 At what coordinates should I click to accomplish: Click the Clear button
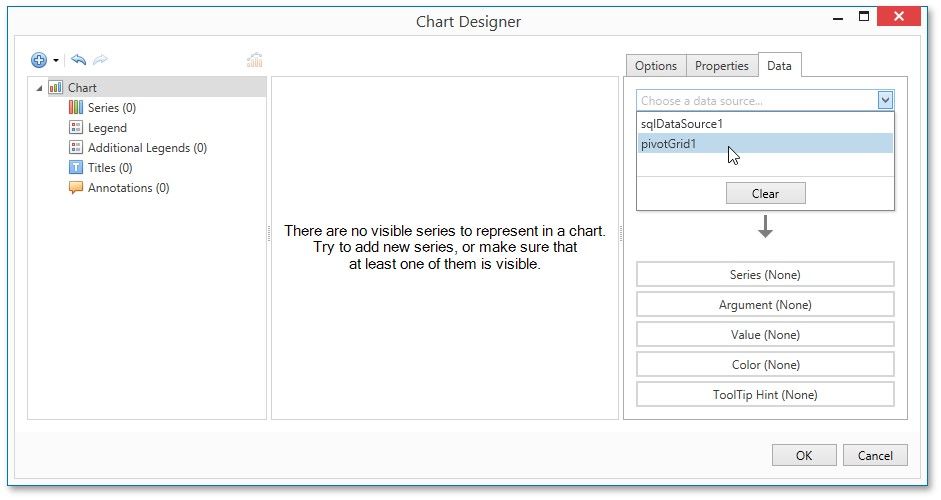765,193
